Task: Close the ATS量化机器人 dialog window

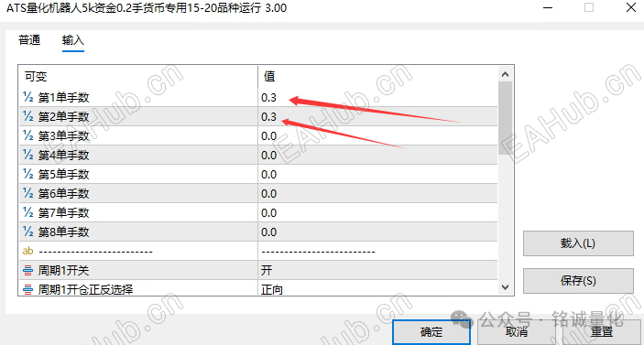Action: pyautogui.click(x=631, y=8)
